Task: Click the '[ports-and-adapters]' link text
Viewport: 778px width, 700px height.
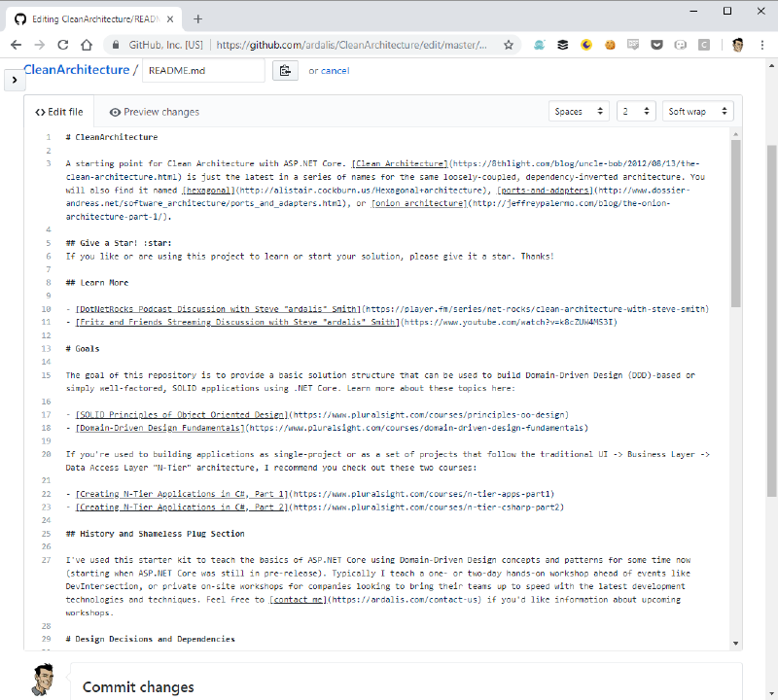Action: click(x=546, y=190)
